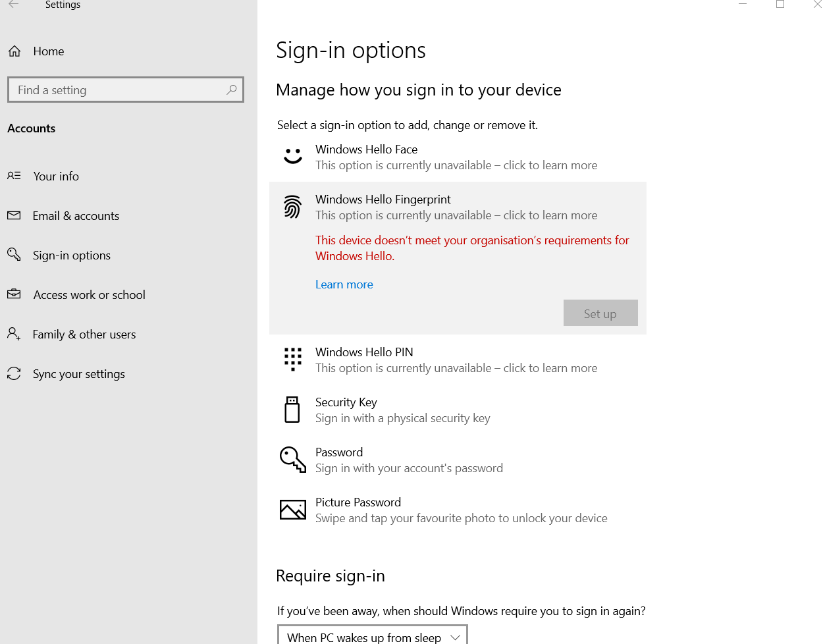The height and width of the screenshot is (644, 823).
Task: Click the Settings window title text
Action: [x=63, y=5]
